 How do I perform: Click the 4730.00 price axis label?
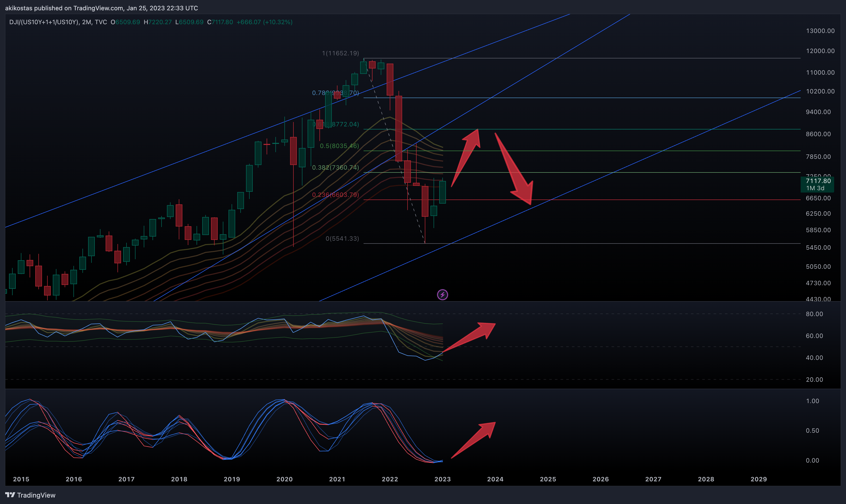(x=818, y=283)
